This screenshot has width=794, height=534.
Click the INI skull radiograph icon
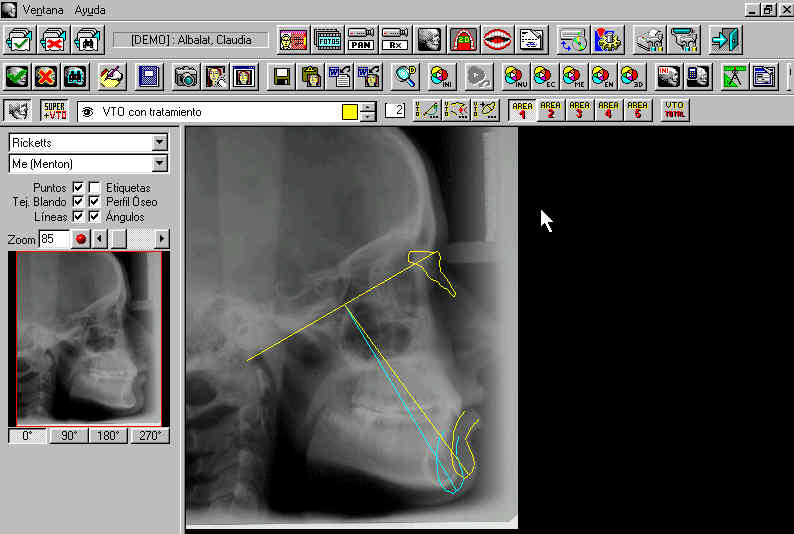click(x=669, y=76)
